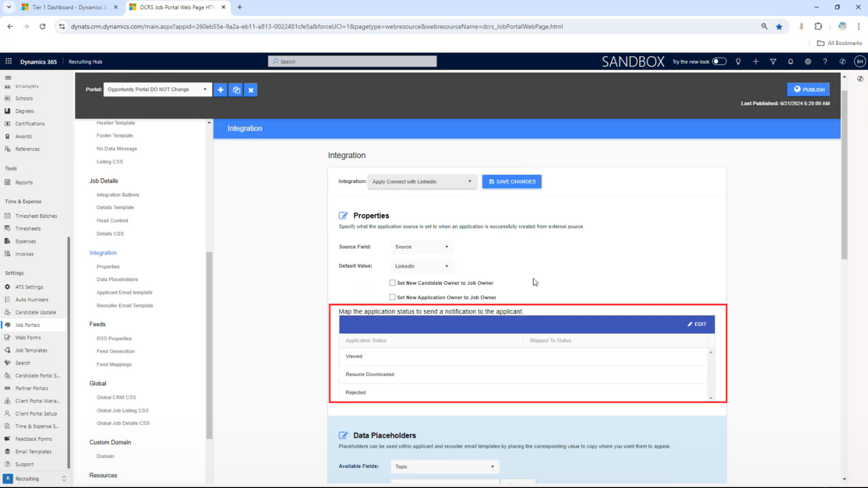Image resolution: width=868 pixels, height=488 pixels.
Task: Select the Rejected application status row
Action: tap(523, 393)
